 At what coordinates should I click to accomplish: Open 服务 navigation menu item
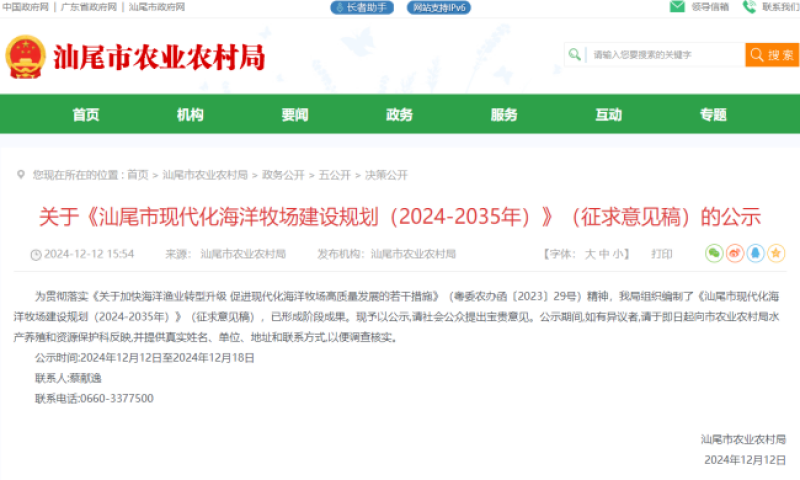point(504,114)
